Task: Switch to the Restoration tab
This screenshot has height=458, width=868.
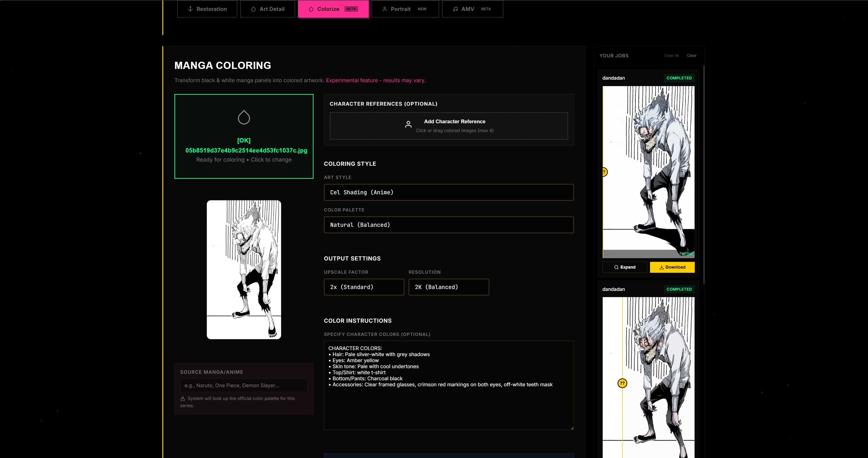Action: click(x=207, y=9)
